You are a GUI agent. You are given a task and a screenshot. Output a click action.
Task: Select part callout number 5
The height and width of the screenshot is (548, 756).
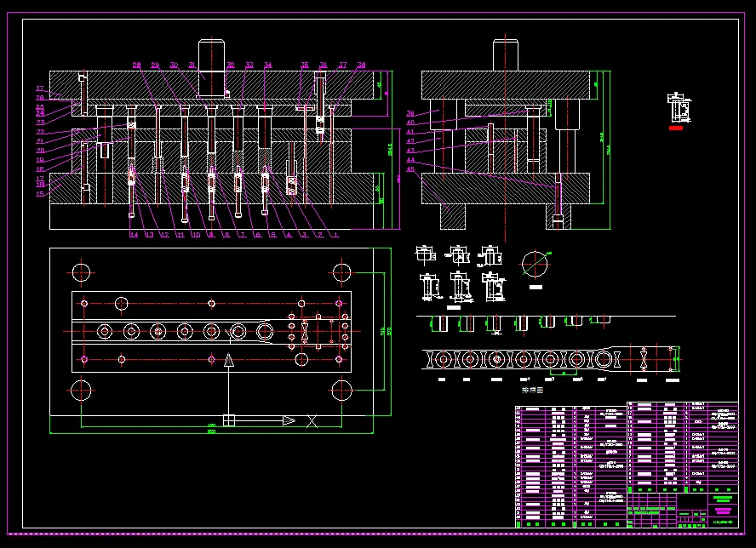[x=273, y=235]
